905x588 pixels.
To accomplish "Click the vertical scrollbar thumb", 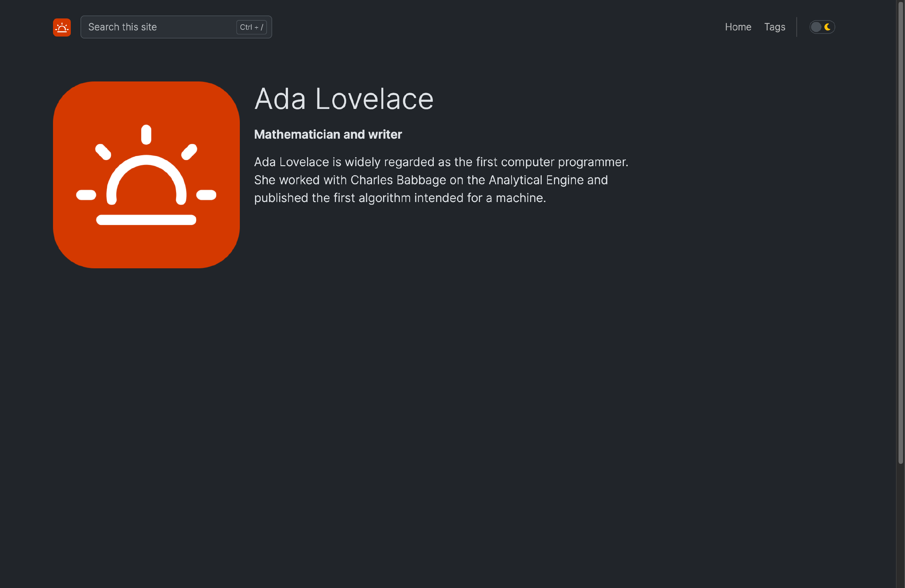I will (900, 232).
